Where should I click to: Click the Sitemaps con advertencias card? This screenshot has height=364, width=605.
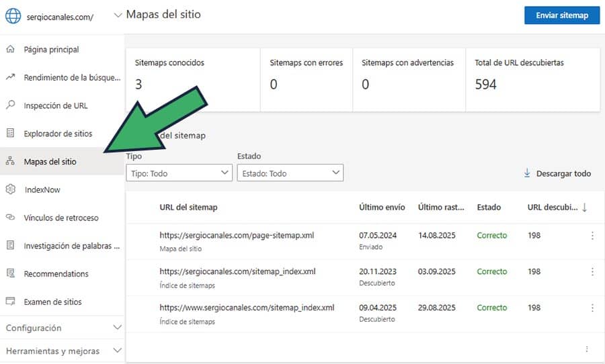click(409, 80)
